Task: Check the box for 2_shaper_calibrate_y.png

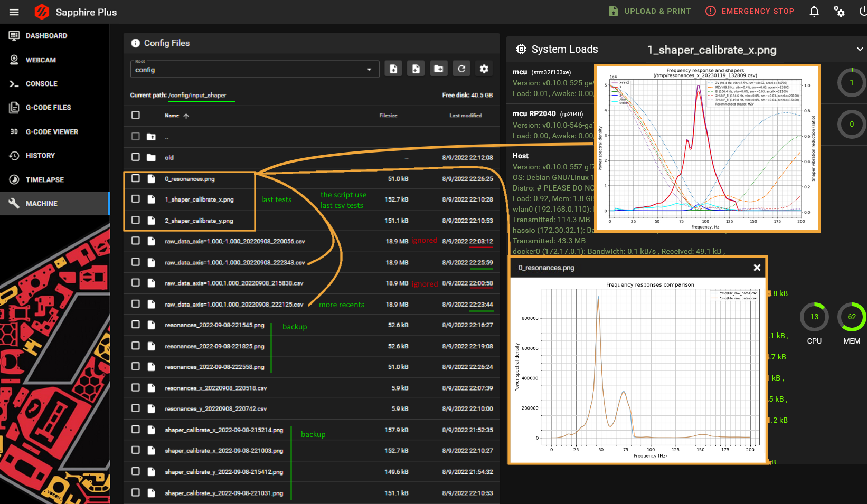Action: 136,220
